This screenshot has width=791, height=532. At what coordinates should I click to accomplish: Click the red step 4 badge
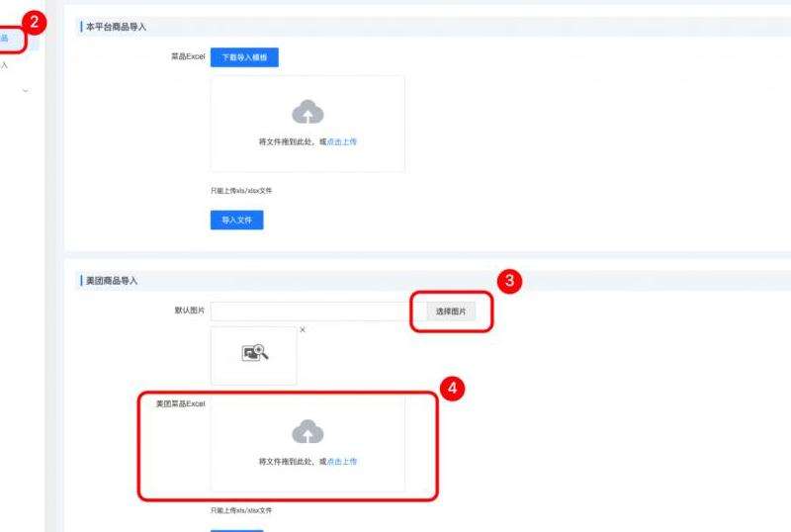(451, 389)
